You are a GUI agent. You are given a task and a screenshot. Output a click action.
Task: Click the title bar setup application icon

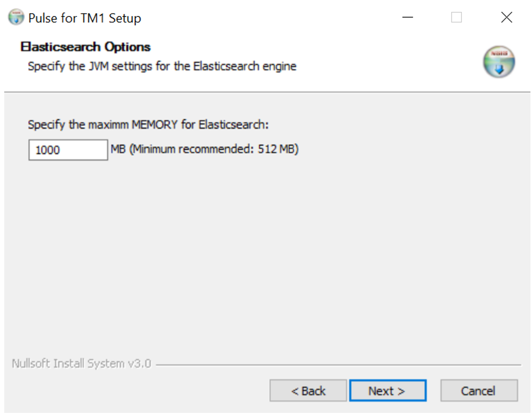15,17
